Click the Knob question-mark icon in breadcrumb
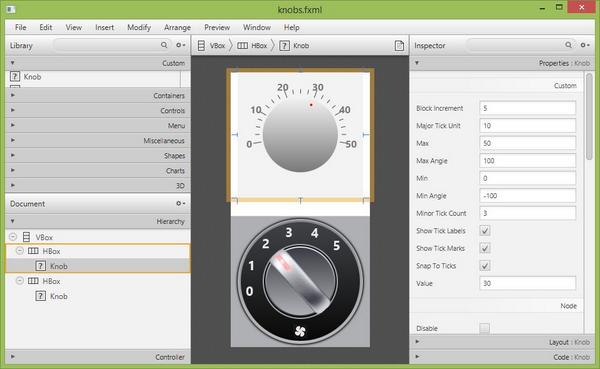This screenshot has height=369, width=600. click(x=284, y=46)
